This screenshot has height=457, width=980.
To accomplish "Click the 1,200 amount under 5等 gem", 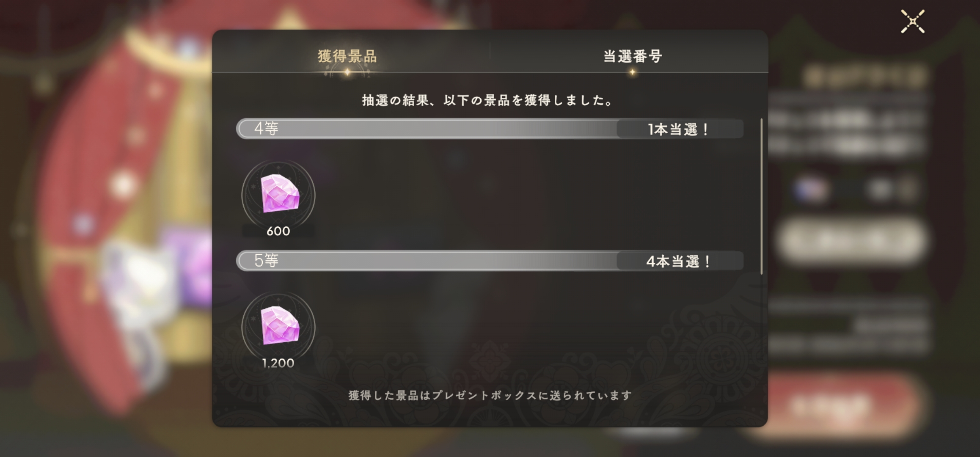I will (x=278, y=363).
